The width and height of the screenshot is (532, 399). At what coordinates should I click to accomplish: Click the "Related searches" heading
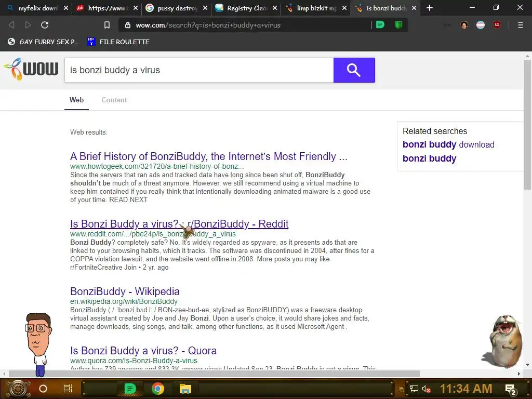(x=435, y=131)
